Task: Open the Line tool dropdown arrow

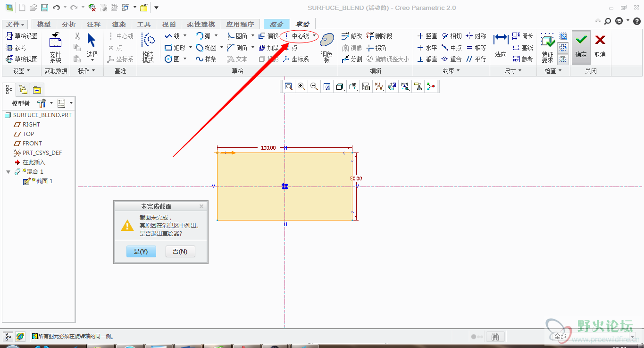Action: tap(185, 36)
